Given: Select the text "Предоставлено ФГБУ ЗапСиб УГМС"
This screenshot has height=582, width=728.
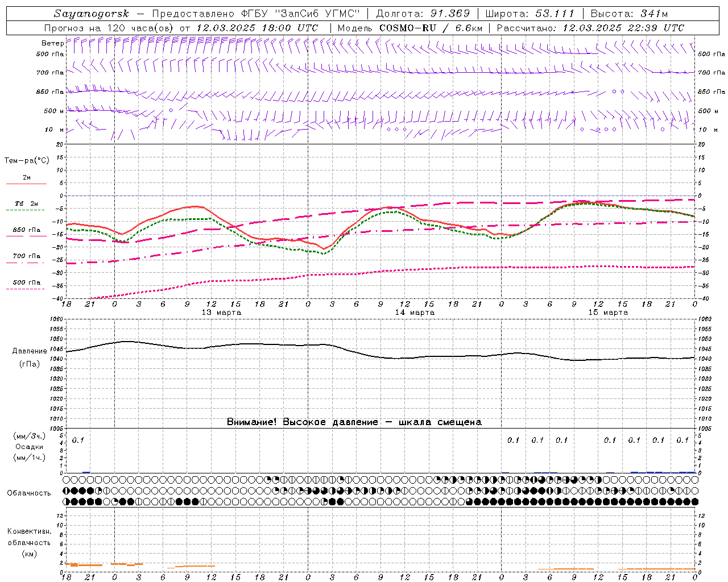Looking at the screenshot, I should pos(257,14).
